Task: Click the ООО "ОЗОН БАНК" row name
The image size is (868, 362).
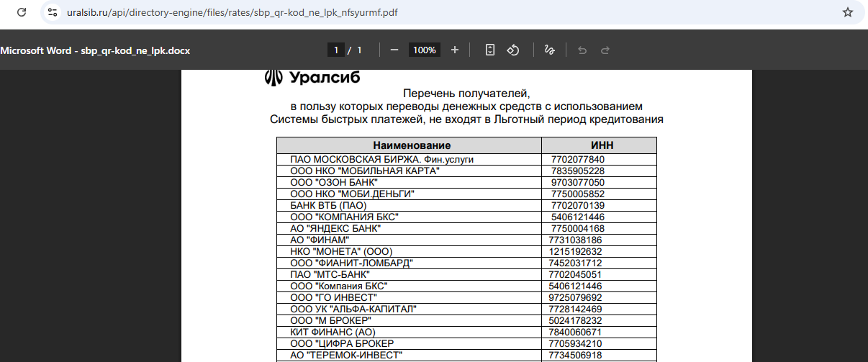Action: pyautogui.click(x=334, y=183)
